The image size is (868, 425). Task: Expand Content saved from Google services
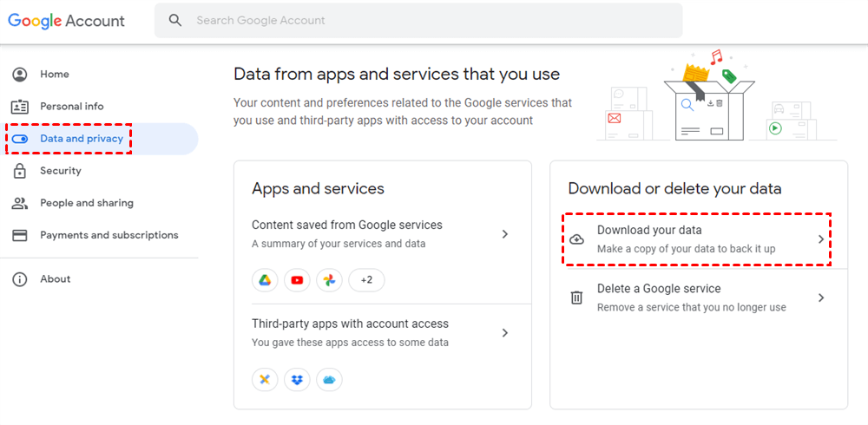pyautogui.click(x=505, y=234)
